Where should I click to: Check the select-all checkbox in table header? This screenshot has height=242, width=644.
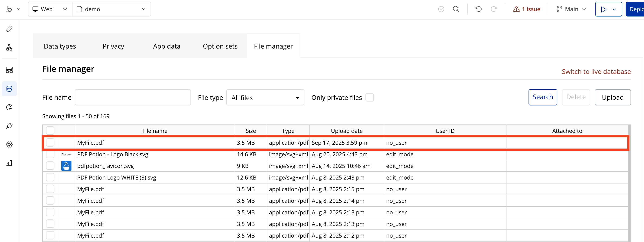click(50, 131)
